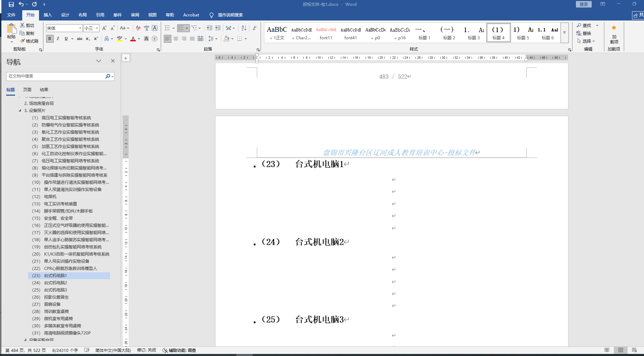Pick the text highlight color

[119, 39]
